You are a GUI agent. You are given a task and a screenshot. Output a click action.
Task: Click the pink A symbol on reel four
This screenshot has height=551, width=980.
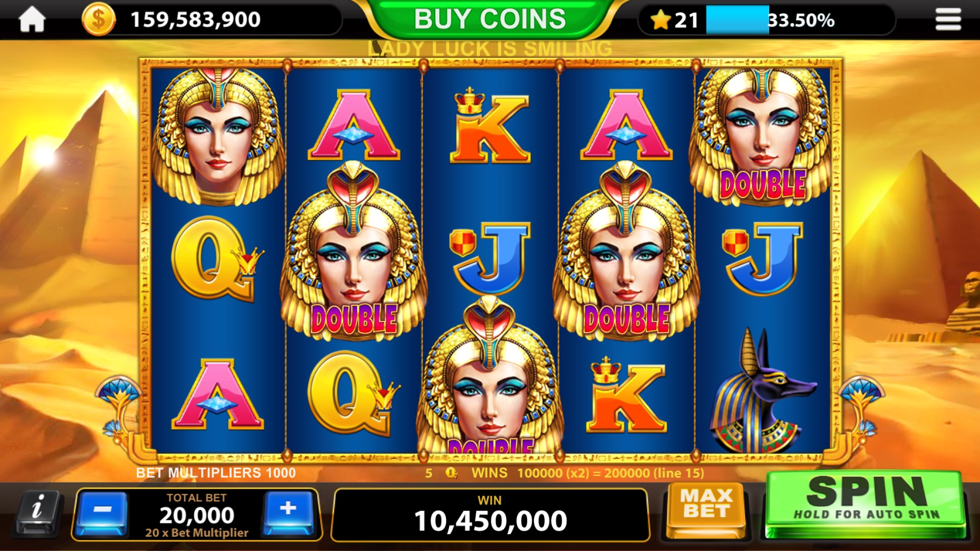click(x=626, y=126)
